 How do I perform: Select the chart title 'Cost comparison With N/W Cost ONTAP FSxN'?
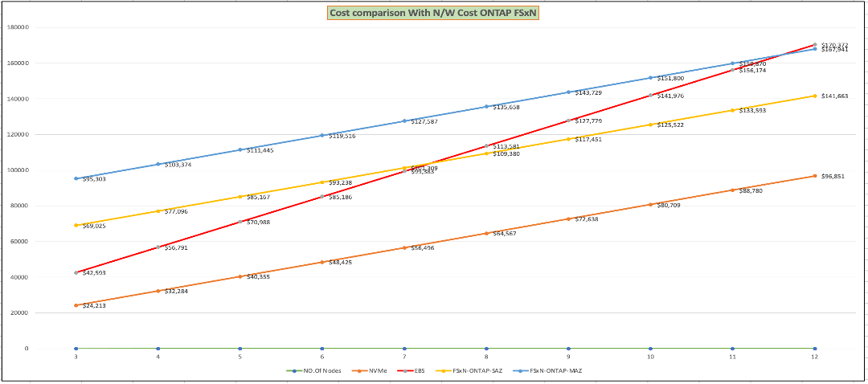(x=433, y=14)
